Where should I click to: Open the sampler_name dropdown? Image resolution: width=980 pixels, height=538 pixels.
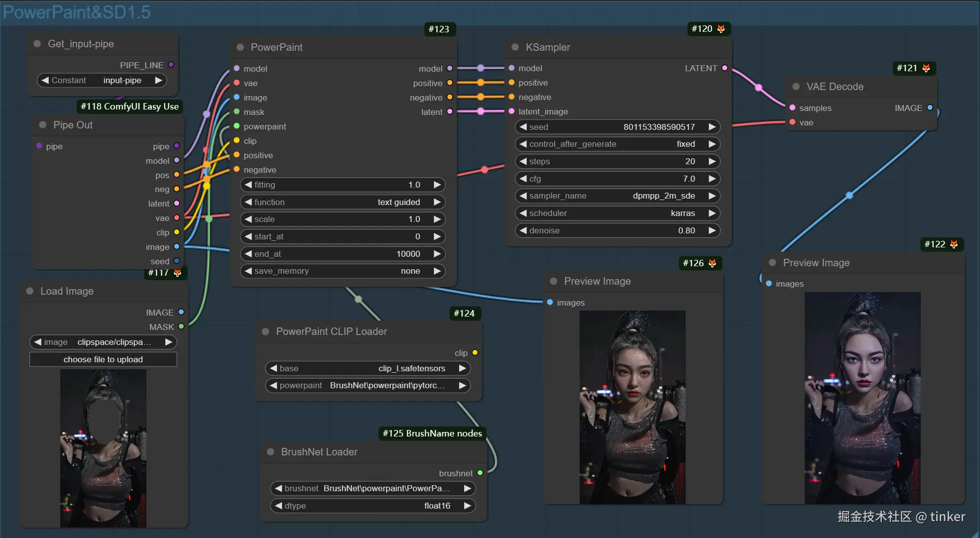click(617, 196)
